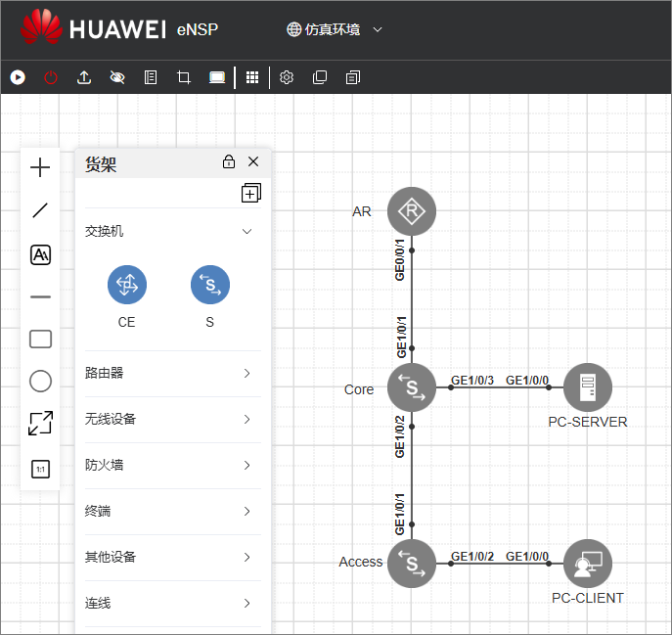Select the crop tool icon

(x=184, y=77)
